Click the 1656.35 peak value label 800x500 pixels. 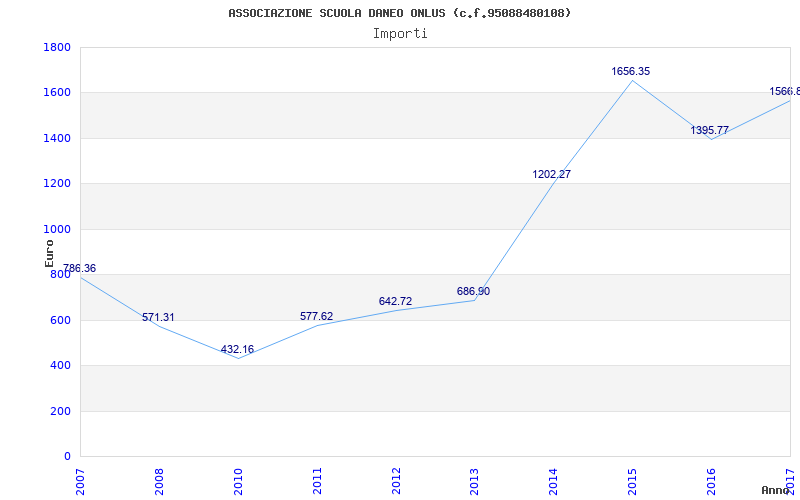[x=631, y=71]
